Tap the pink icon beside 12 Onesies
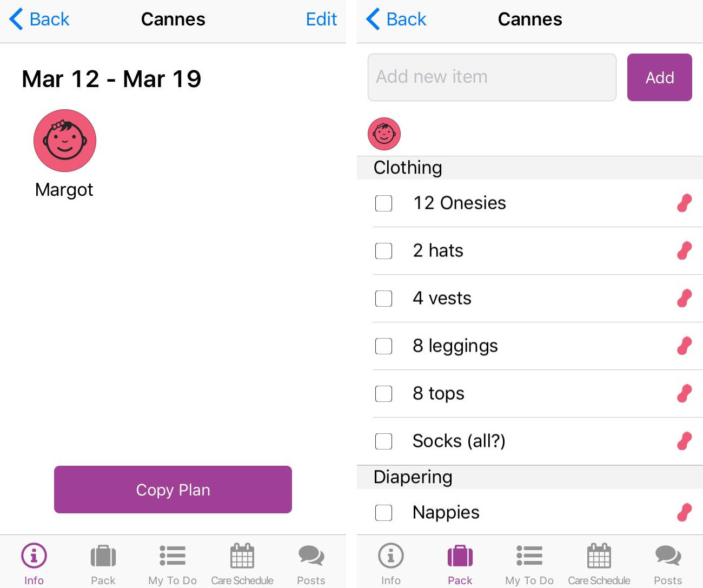The height and width of the screenshot is (588, 703). click(x=684, y=203)
